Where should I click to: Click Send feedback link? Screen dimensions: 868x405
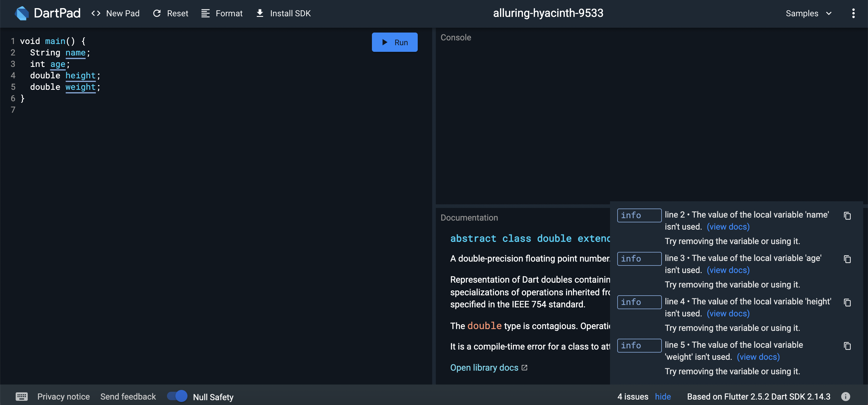128,397
